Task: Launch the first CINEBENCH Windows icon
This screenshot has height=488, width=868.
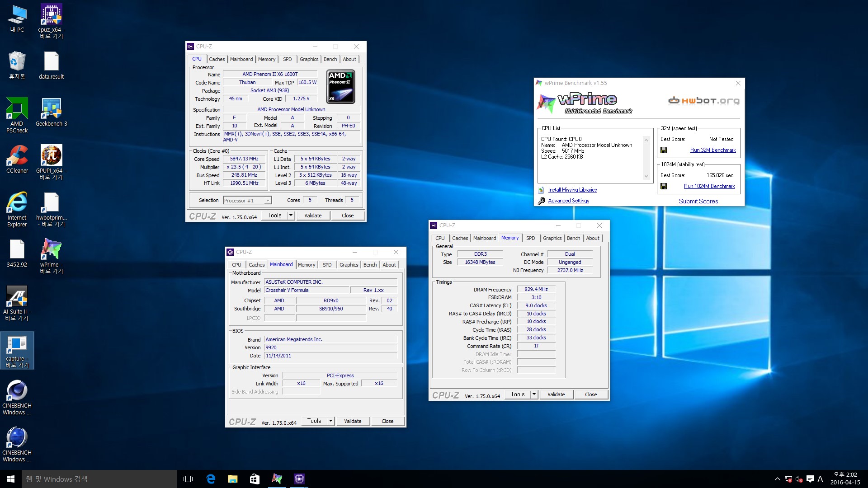Action: pos(17,397)
